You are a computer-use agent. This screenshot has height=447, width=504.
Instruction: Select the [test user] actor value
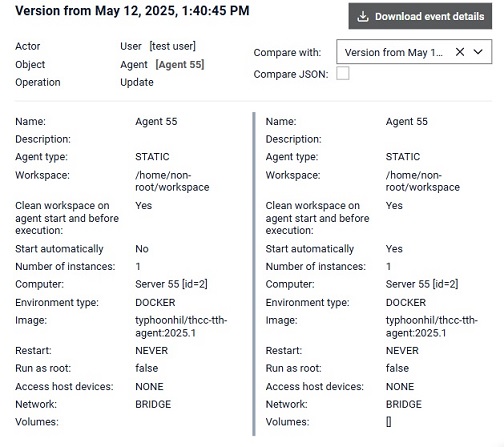tap(173, 46)
